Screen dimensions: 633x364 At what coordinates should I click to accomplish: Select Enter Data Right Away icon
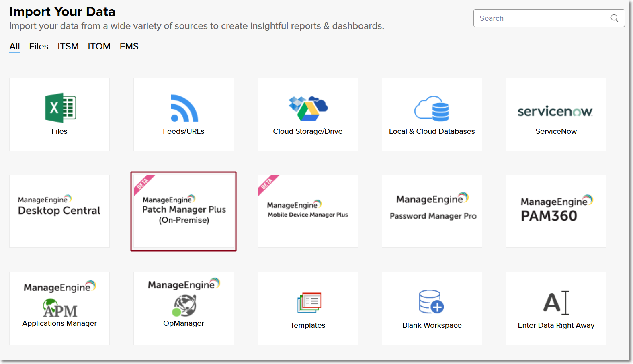pyautogui.click(x=556, y=303)
